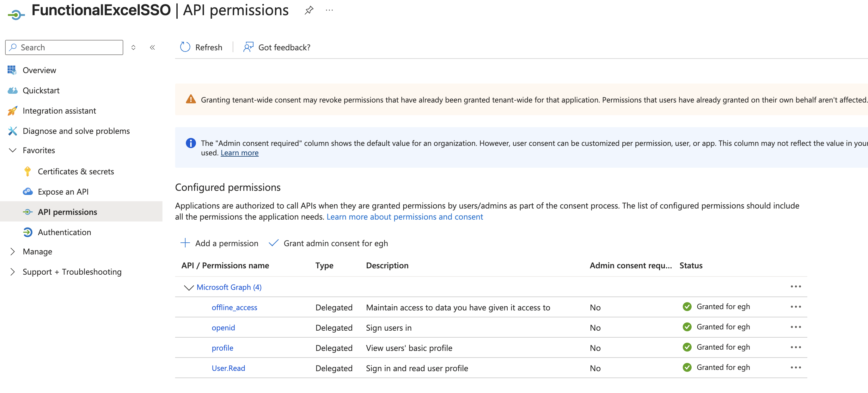This screenshot has width=868, height=393.
Task: Click the checkmark icon for Grant admin consent
Action: point(273,243)
